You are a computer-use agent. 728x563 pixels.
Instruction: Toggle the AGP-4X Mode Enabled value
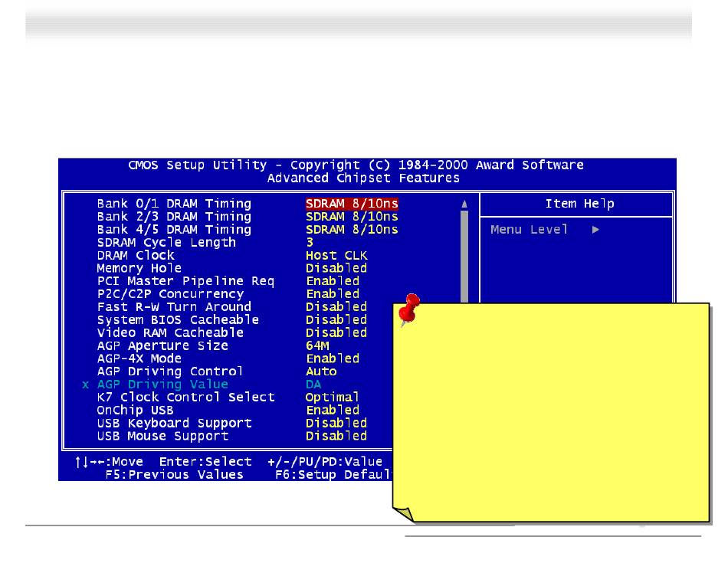point(333,358)
